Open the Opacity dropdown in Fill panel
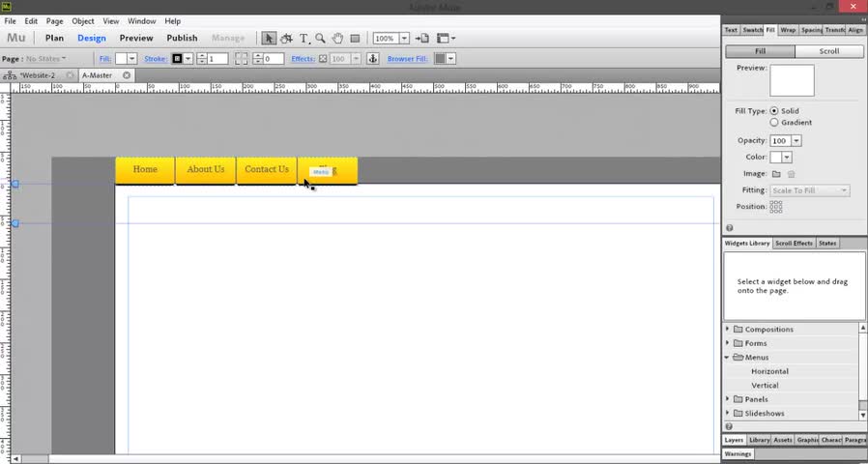This screenshot has width=868, height=464. coord(796,140)
